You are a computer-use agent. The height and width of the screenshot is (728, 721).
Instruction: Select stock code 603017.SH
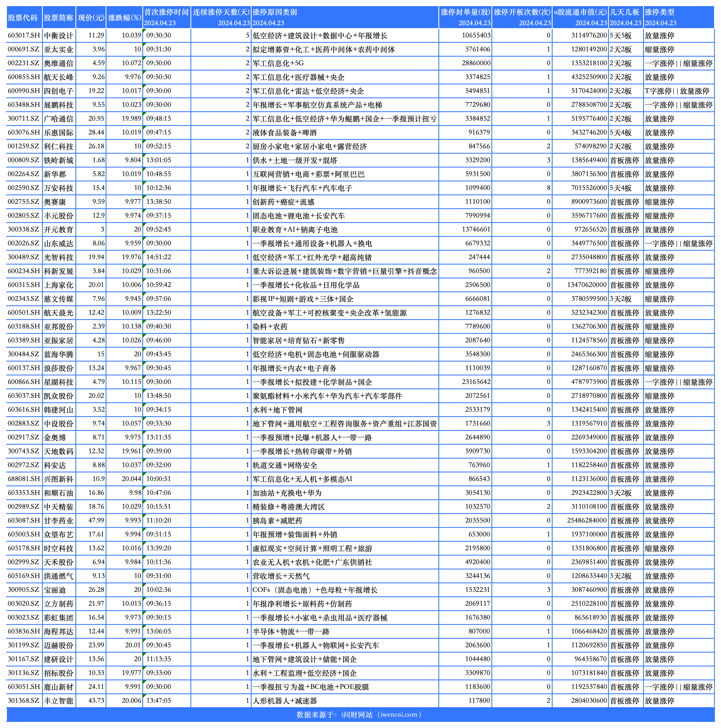[x=24, y=36]
